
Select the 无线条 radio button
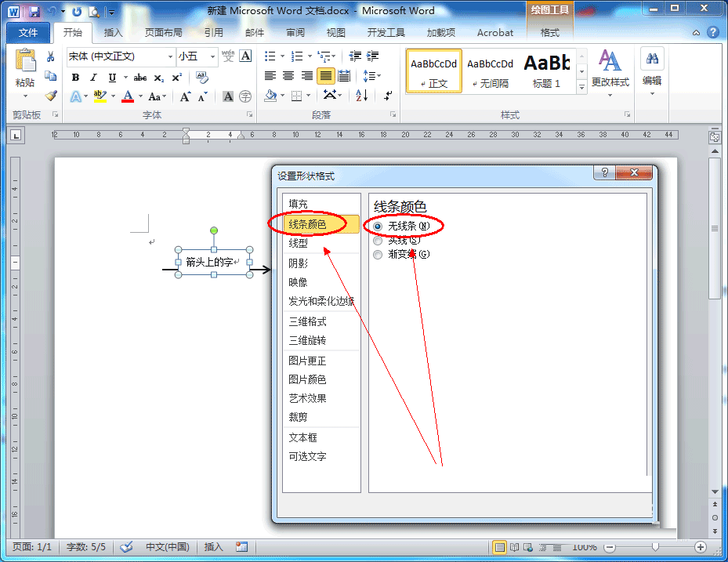[x=378, y=226]
